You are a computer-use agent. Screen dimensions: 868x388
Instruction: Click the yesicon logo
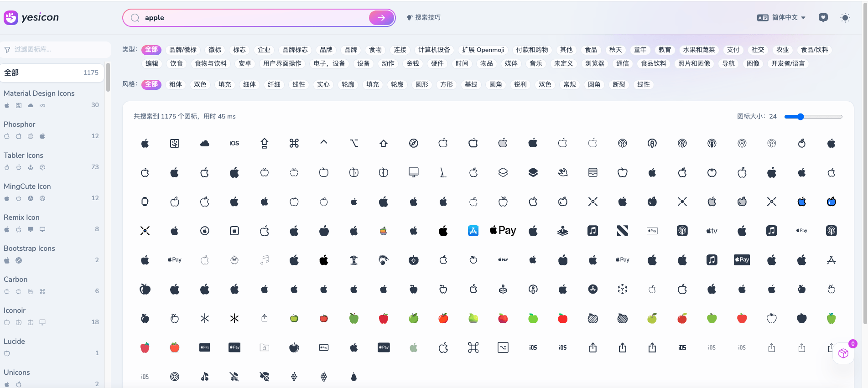click(x=31, y=17)
